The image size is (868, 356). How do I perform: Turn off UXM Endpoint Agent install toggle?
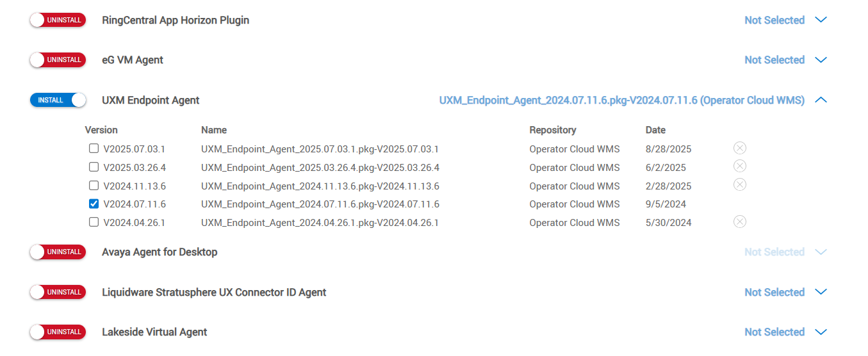tap(58, 101)
